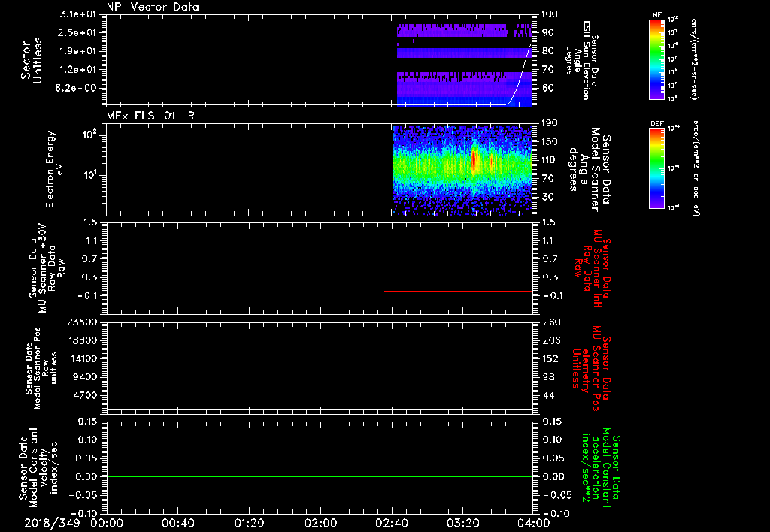Screen dimensions: 770x532
Task: Click the 'Model Scanner Angle degrees' right axis title
Action: 590,169
